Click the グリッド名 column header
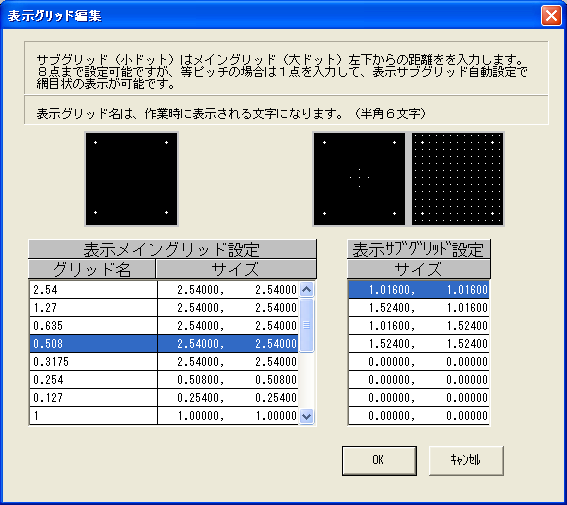Screen dimensions: 567x505 92,269
